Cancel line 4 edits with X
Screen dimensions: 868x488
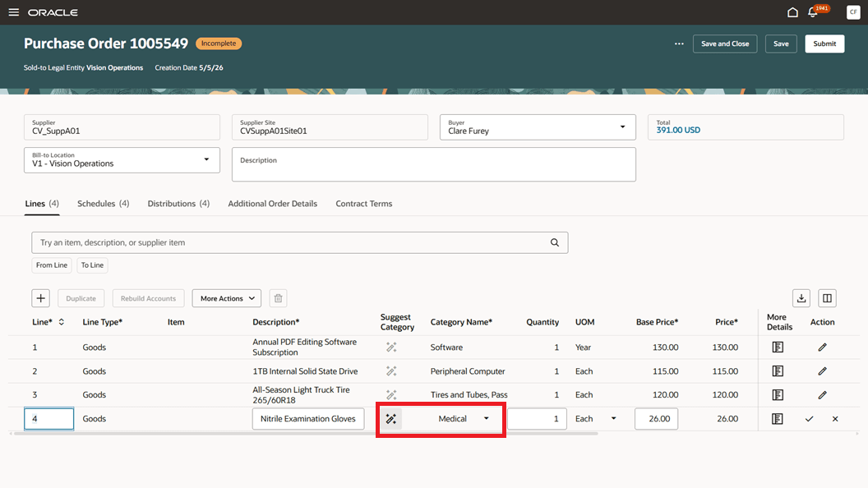[x=835, y=419]
